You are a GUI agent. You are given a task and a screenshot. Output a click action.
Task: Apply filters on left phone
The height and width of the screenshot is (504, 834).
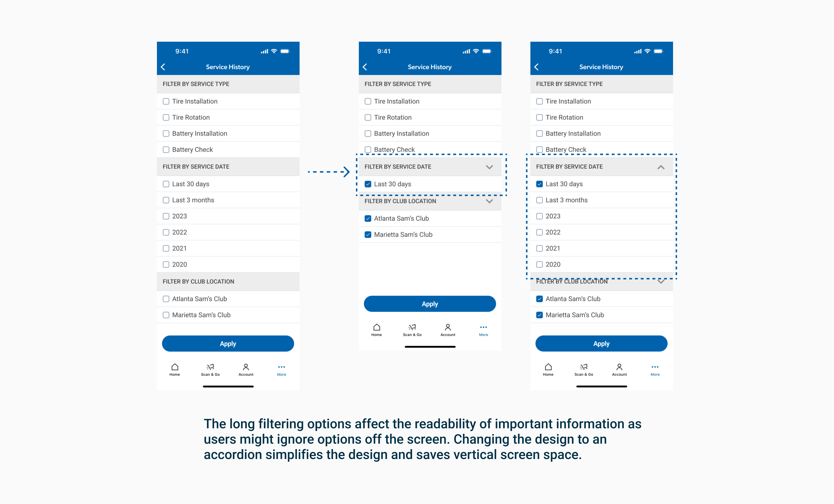[x=228, y=344]
